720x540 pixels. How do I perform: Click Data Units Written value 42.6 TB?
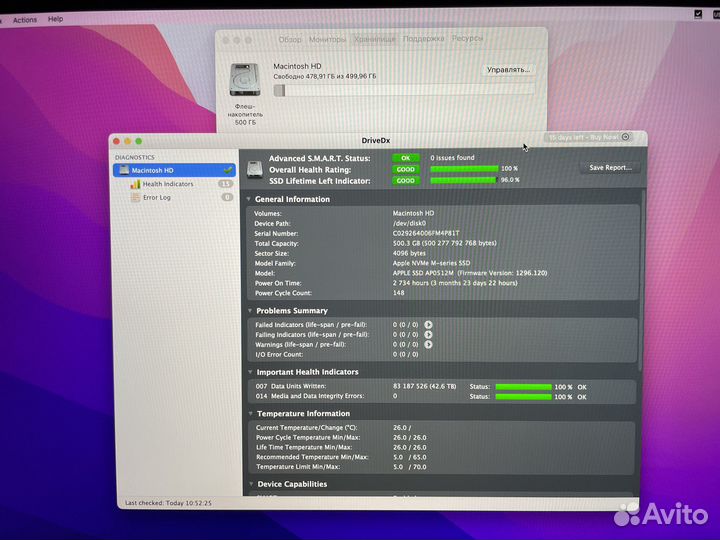tap(425, 387)
